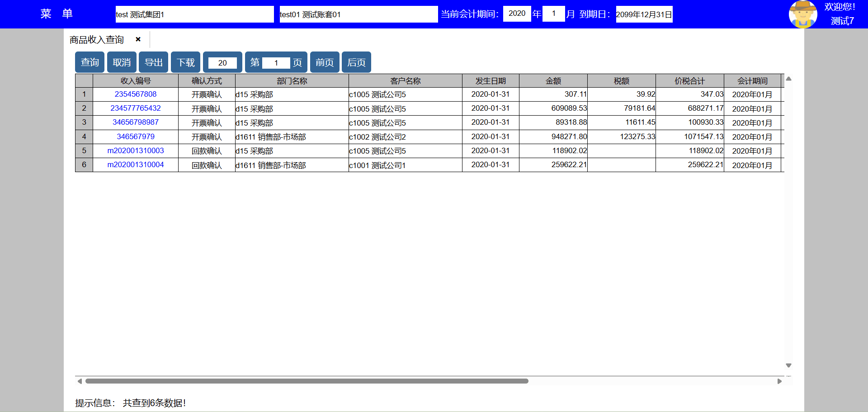Viewport: 868px width, 412px height.
Task: Open income record link 2354567808
Action: pyautogui.click(x=135, y=94)
